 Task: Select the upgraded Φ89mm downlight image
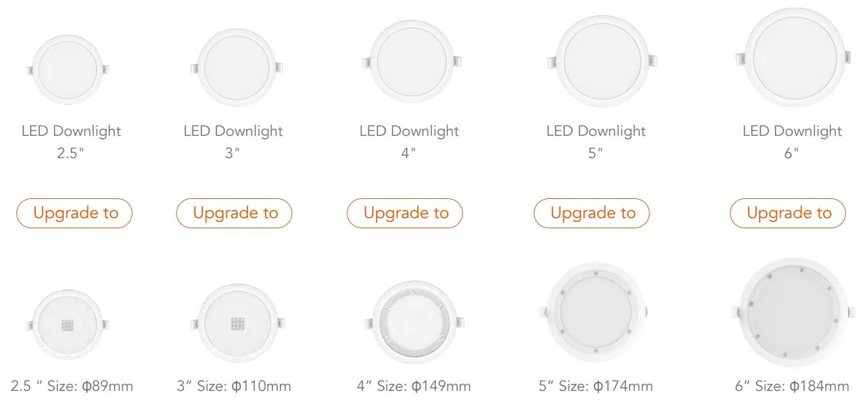tap(68, 325)
